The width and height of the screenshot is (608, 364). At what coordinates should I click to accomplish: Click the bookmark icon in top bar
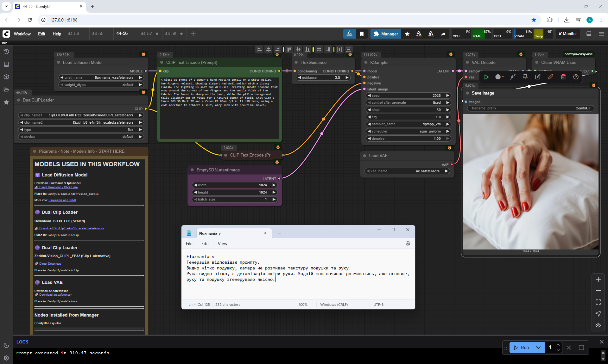pos(362,34)
